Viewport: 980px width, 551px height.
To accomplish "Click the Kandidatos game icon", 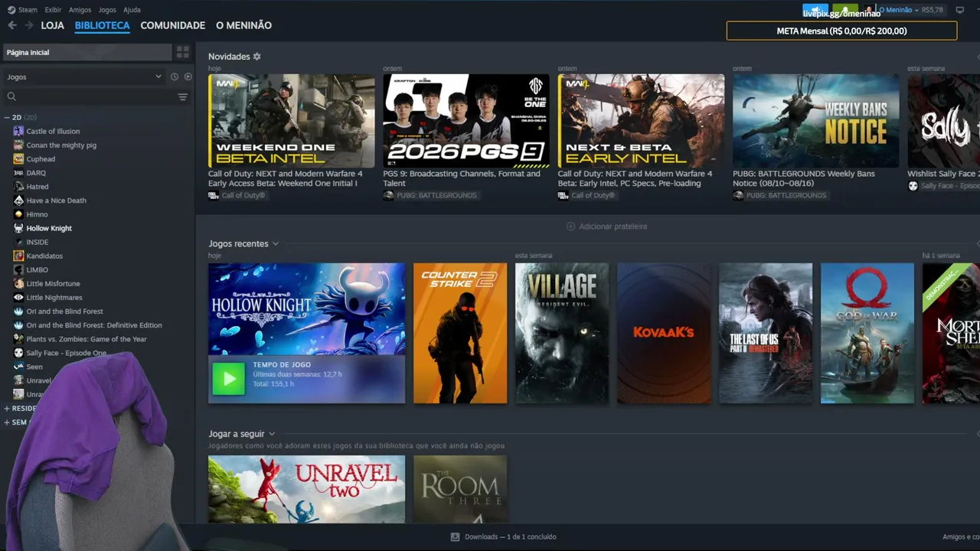I will (18, 256).
